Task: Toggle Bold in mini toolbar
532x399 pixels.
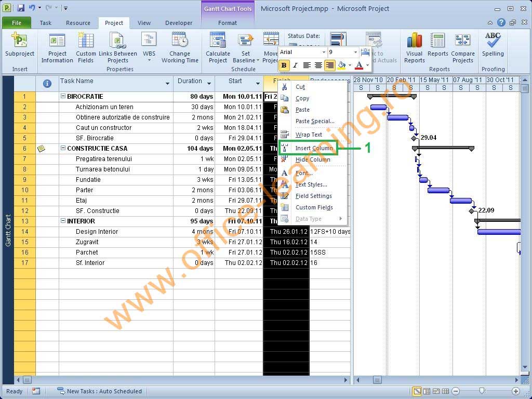Action: coord(284,65)
